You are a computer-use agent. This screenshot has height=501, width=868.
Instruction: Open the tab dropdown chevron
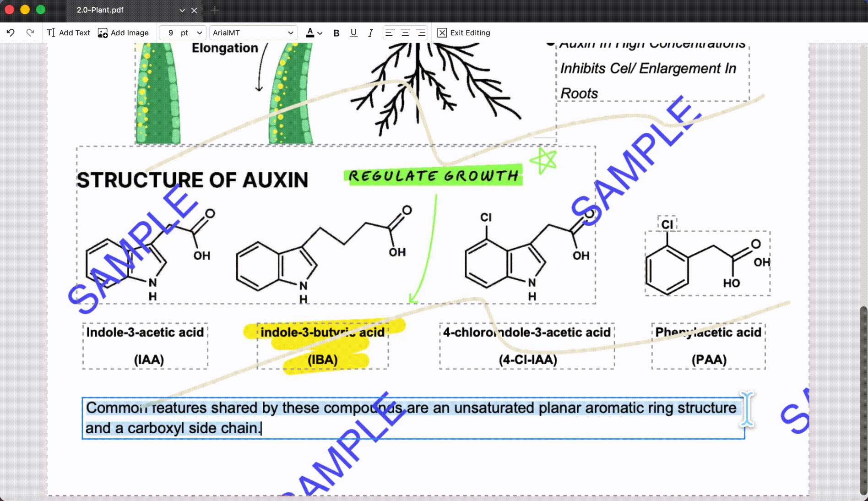point(182,10)
